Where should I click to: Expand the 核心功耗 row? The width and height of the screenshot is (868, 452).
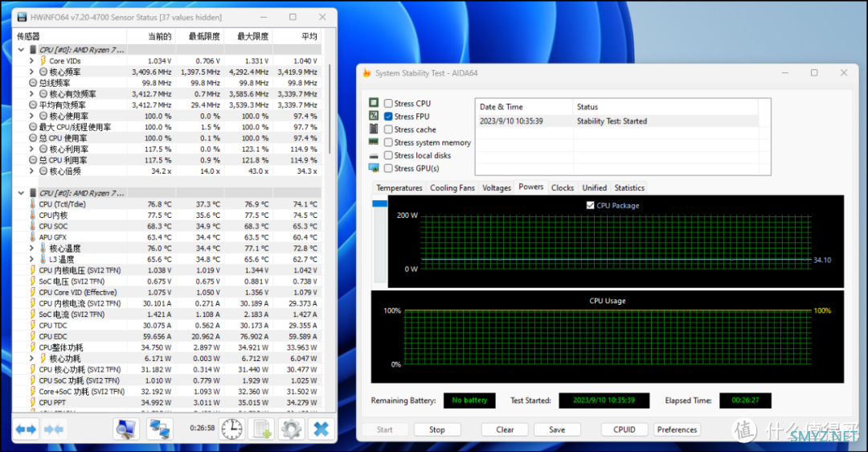point(31,359)
